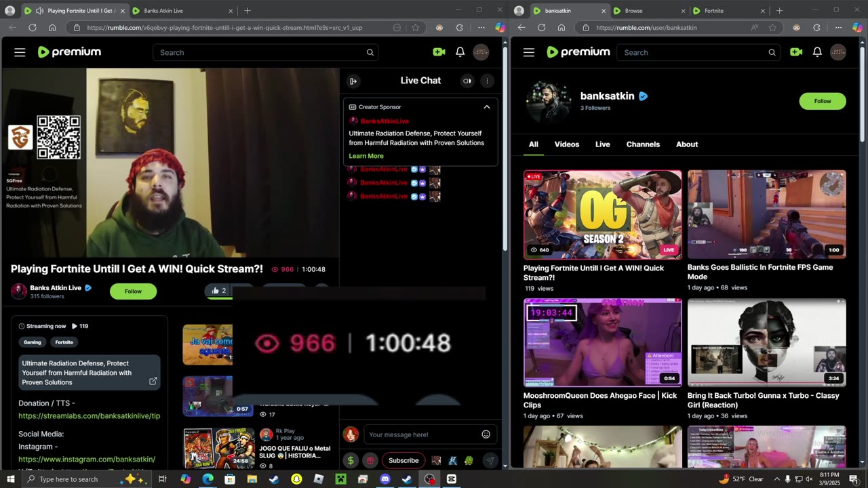Open Banks Goes Ballistic video thumbnail
This screenshot has height=488, width=868.
(x=767, y=214)
